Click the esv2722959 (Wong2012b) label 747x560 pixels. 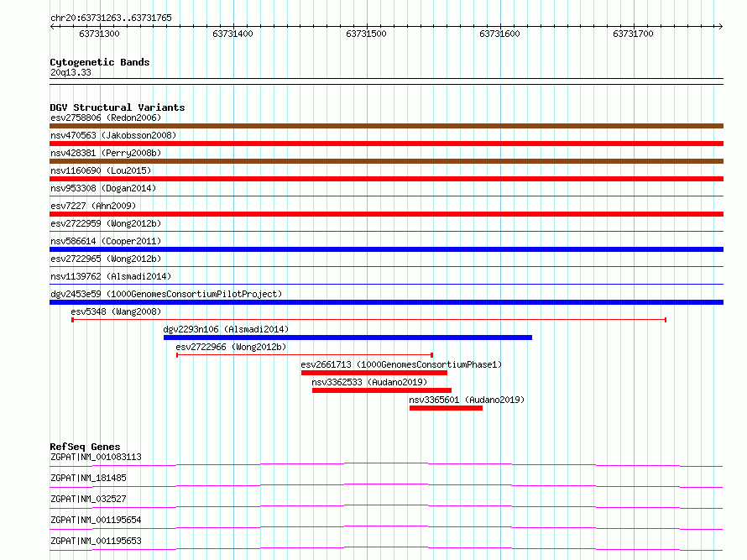[x=106, y=223]
